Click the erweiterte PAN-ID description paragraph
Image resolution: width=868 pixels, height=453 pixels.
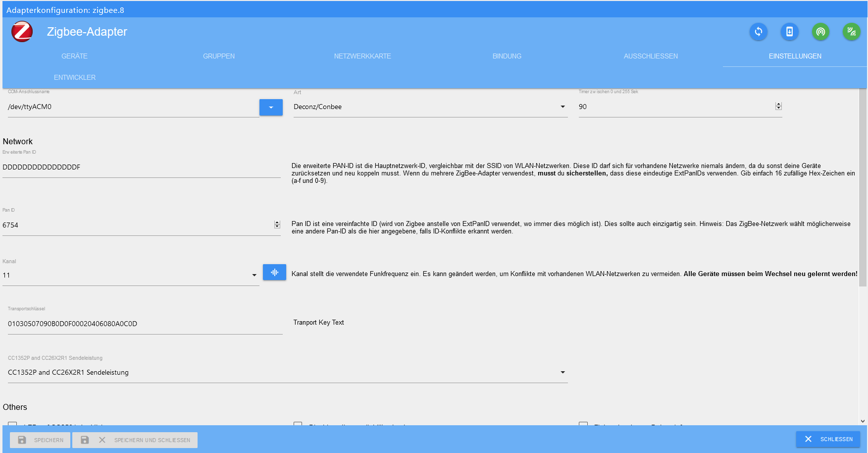[573, 173]
